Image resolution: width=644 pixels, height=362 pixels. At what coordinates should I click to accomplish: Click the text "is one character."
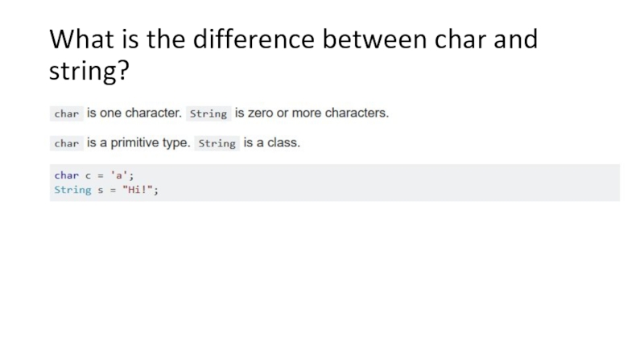tap(134, 113)
